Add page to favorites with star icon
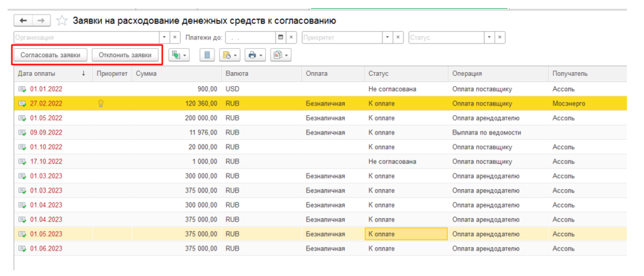This screenshot has width=644, height=276. click(62, 20)
